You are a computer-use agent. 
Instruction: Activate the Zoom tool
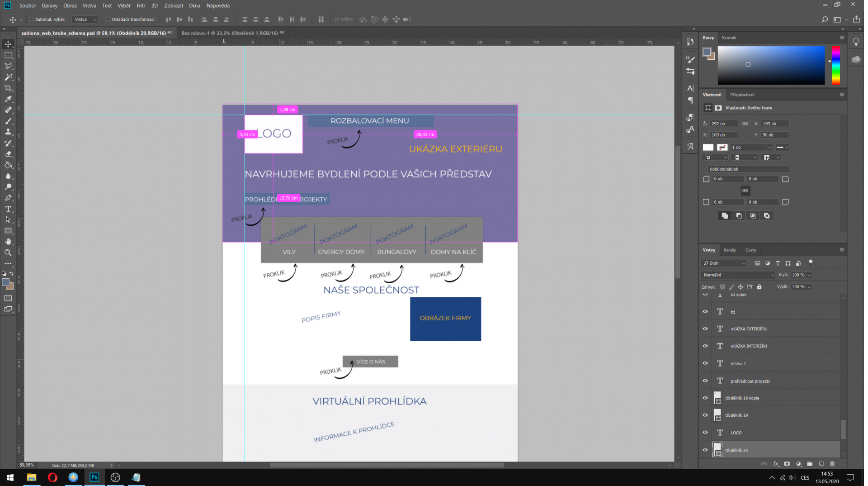pos(8,253)
